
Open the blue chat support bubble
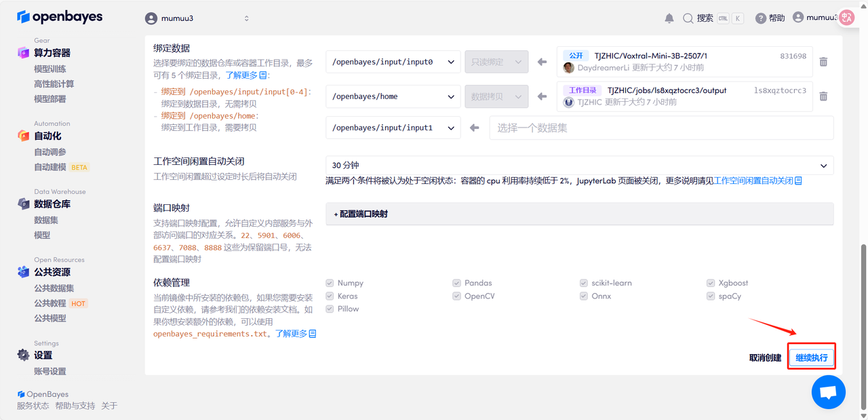[x=828, y=392]
